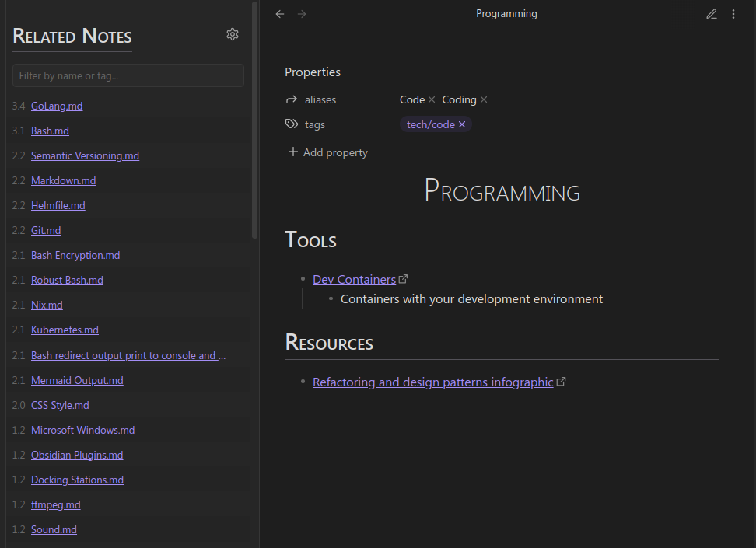Open Mermaid Output.md note

pos(77,380)
